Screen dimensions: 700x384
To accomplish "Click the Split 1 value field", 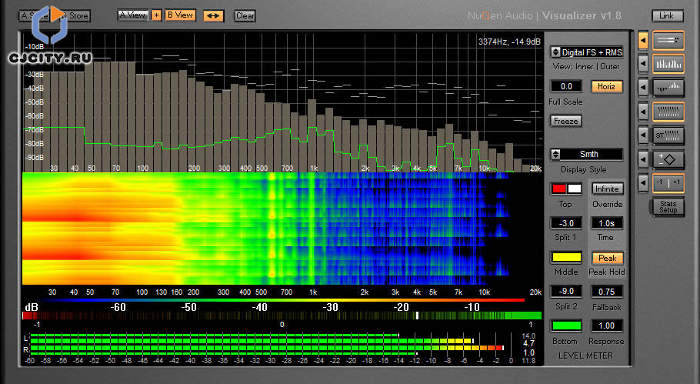I will click(x=566, y=223).
